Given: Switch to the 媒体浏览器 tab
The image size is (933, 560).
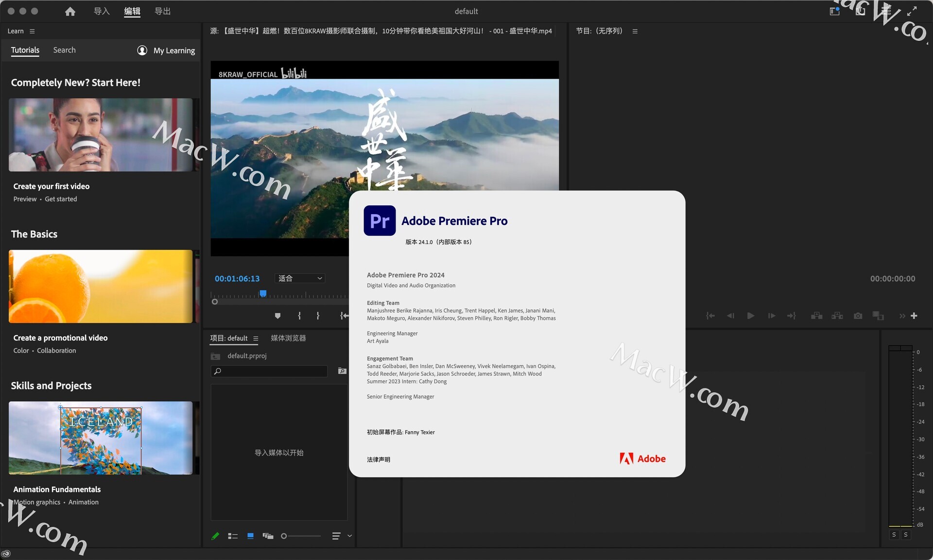Looking at the screenshot, I should point(288,338).
